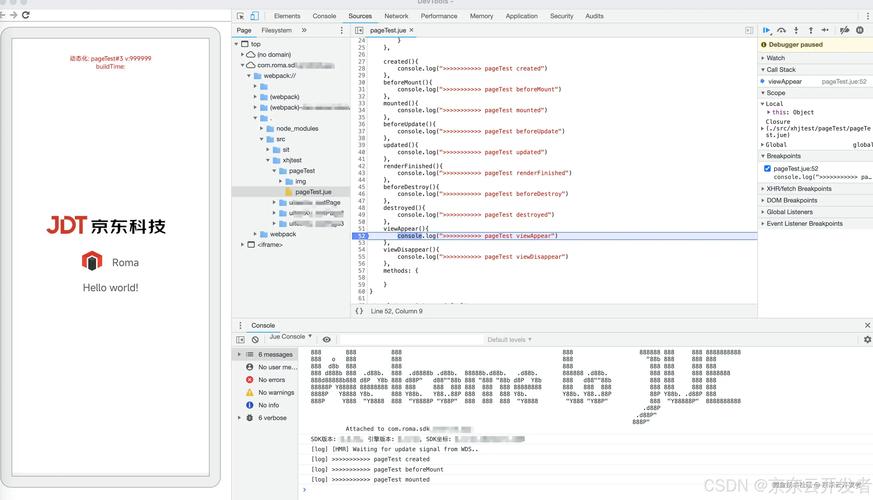Image resolution: width=873 pixels, height=500 pixels.
Task: Close the pageTest.jue editor tab
Action: click(411, 30)
